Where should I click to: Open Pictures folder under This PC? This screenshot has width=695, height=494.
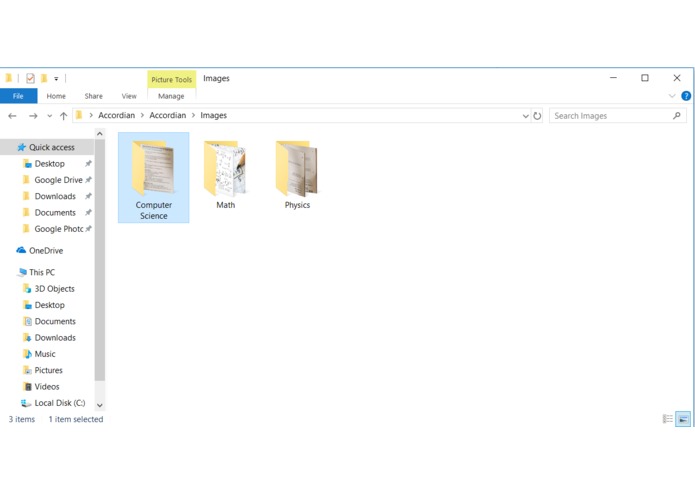[48, 370]
